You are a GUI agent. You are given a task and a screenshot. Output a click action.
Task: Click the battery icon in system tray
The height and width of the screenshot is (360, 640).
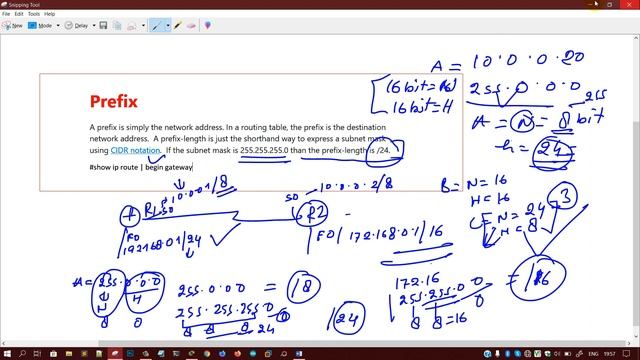(x=567, y=354)
